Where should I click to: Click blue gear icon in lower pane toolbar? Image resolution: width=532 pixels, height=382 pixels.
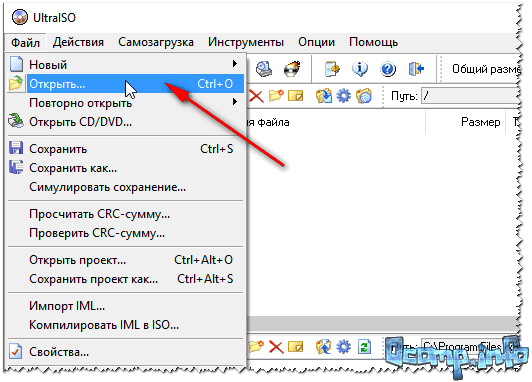(343, 347)
